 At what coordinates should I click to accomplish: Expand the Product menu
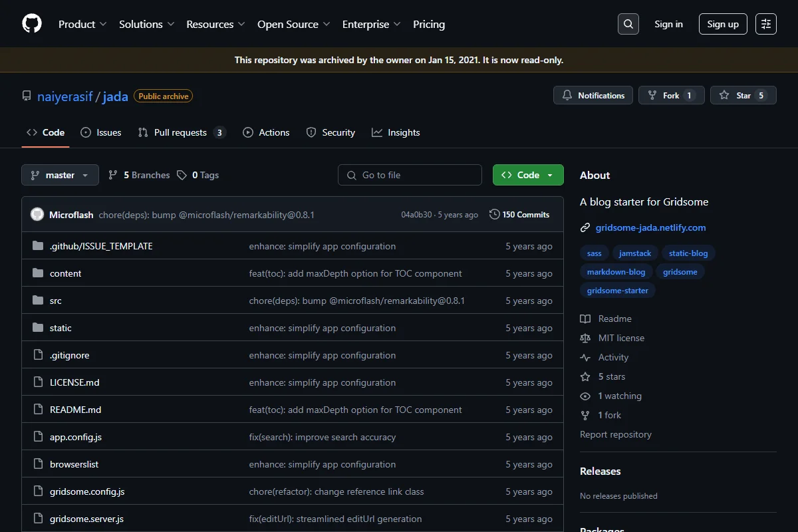82,24
